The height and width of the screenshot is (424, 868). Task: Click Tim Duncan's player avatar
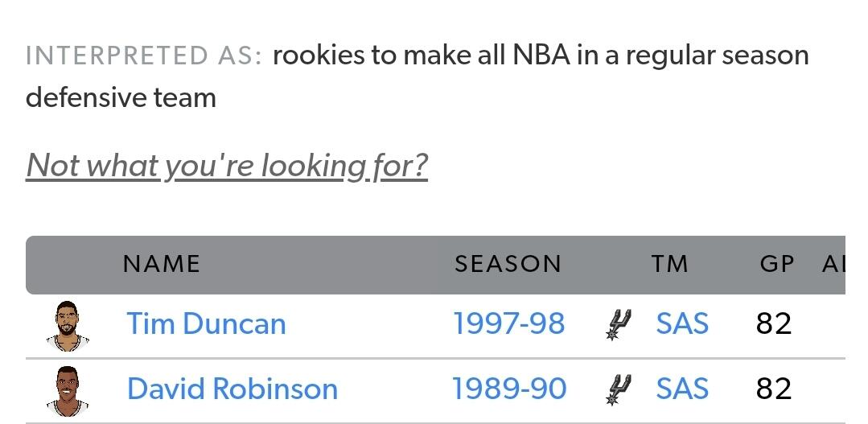pos(68,326)
